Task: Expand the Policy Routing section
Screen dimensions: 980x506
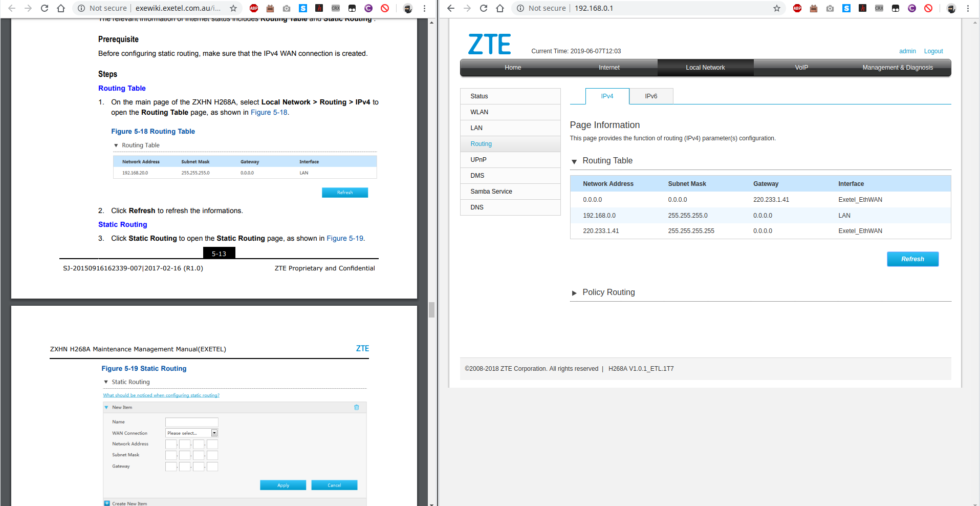Action: [x=574, y=293]
